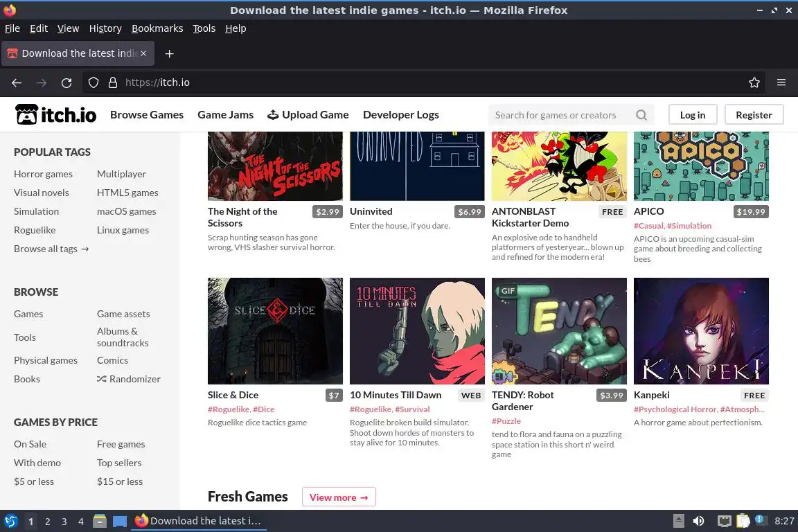The image size is (798, 532).
Task: Click the Horror games tag
Action: [43, 174]
